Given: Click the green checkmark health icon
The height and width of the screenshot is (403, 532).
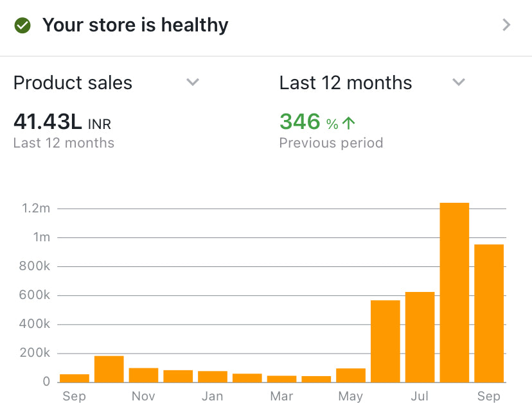Looking at the screenshot, I should coord(22,26).
